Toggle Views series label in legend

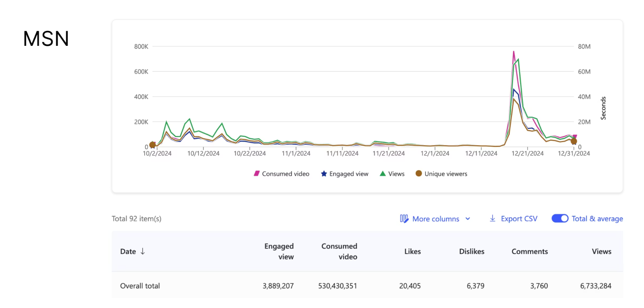coord(396,174)
